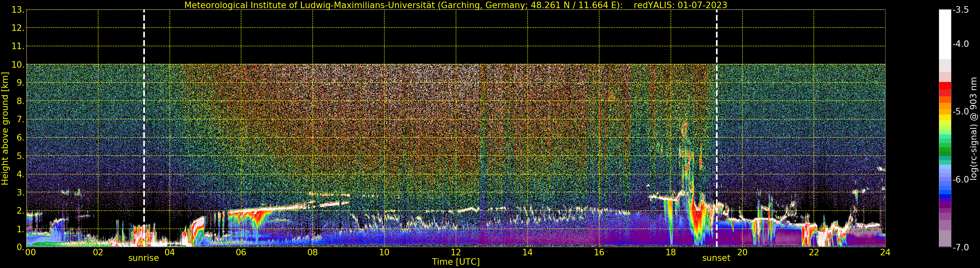Screen dimensions: 980x268
Task: Click the height-axis tick label '11.'
Action: [x=18, y=47]
